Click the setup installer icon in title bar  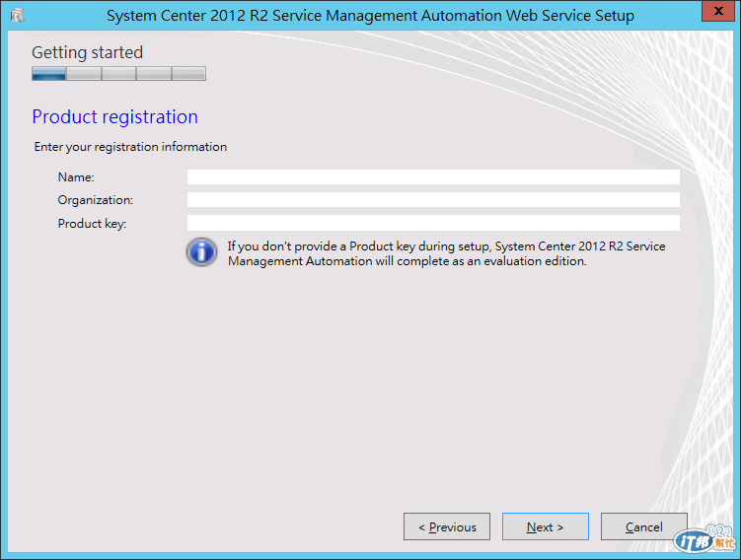(18, 15)
